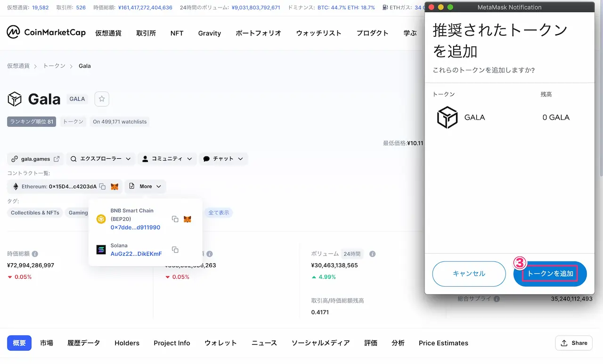Viewport: 603px width, 364px height.
Task: Open the エクスプローラー dropdown
Action: click(101, 159)
